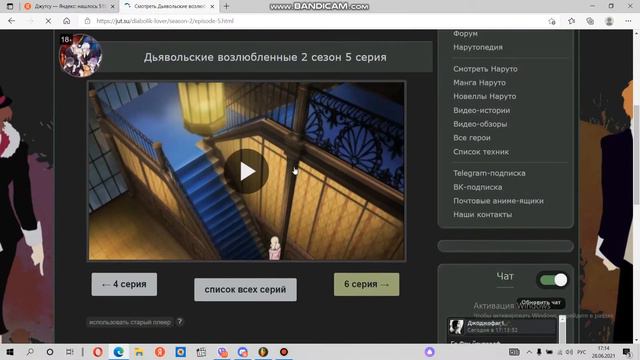Image resolution: width=640 pixels, height=360 pixels.
Task: Go back in browser history
Action: click(11, 21)
